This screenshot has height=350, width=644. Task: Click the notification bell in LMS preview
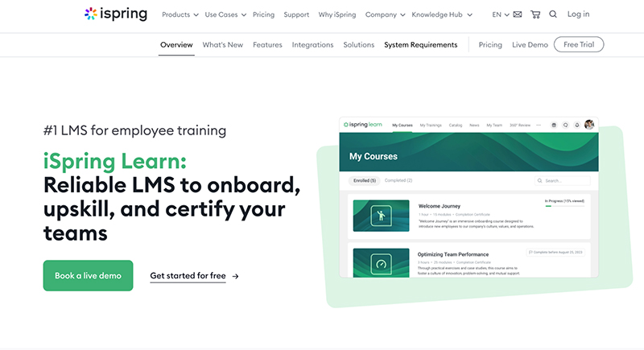point(577,125)
